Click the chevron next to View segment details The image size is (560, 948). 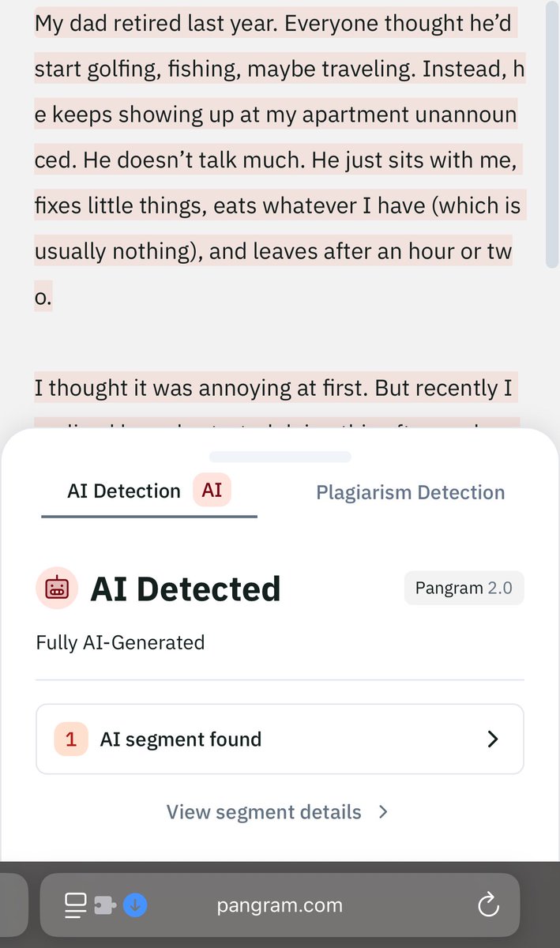(383, 812)
